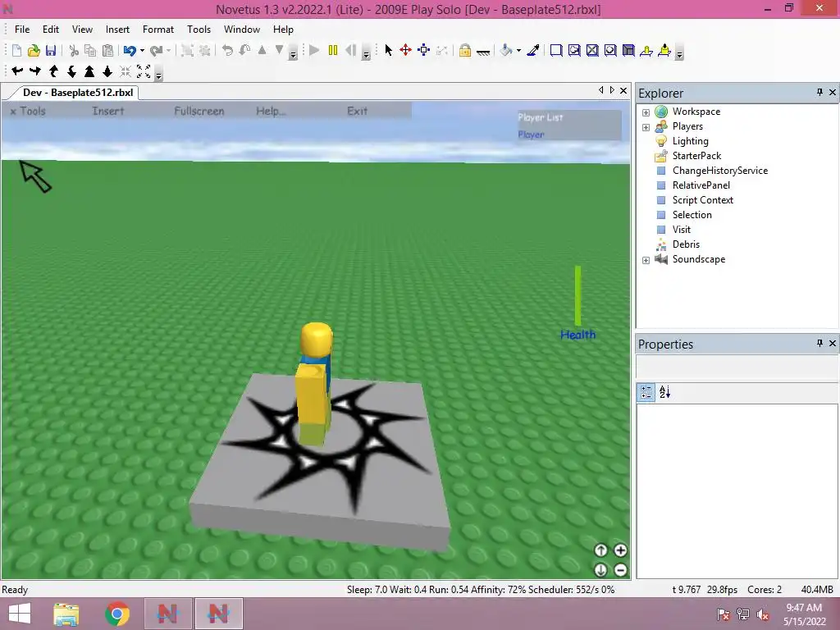Viewport: 840px width, 630px height.
Task: Select ChangeHistoryService in the Explorer
Action: point(720,171)
